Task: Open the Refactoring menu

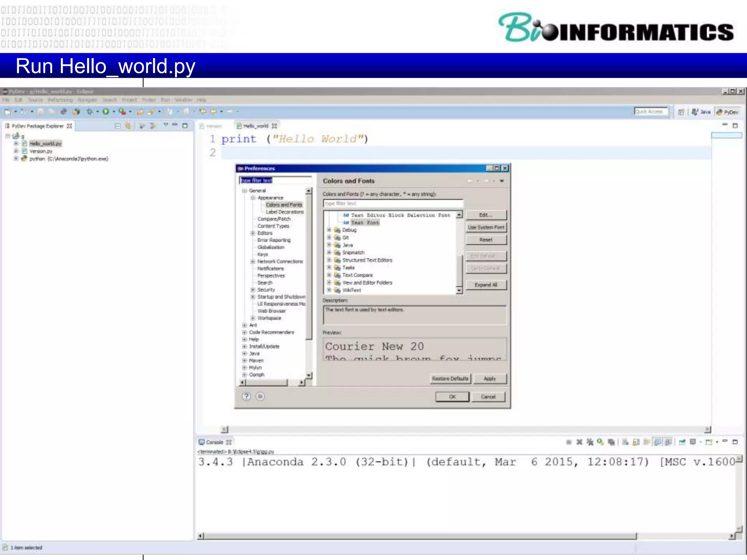Action: [60, 100]
